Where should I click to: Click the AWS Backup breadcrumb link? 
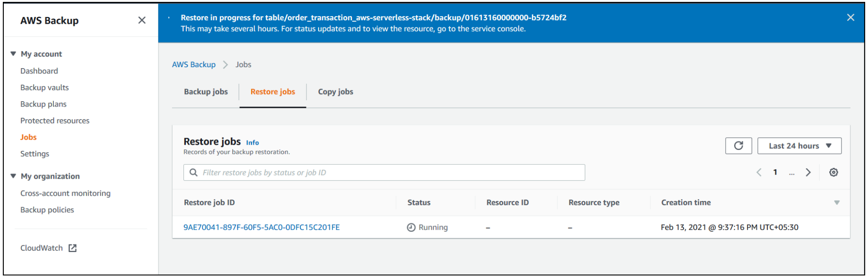pyautogui.click(x=194, y=64)
